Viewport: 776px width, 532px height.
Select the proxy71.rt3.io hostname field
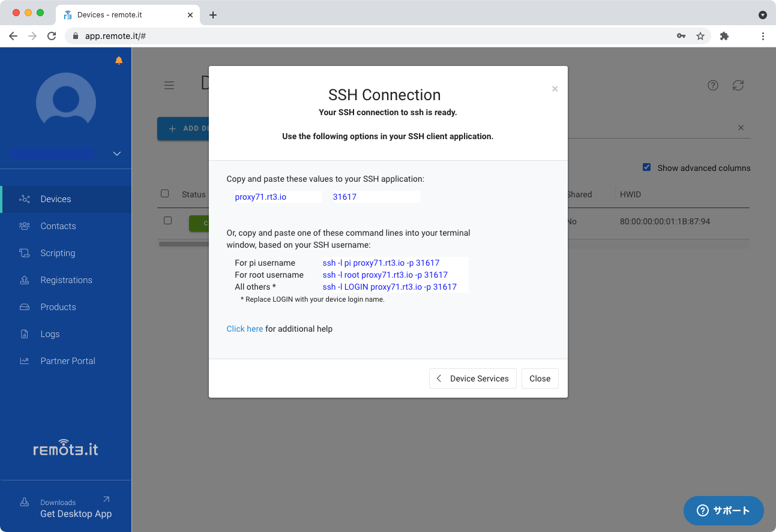278,197
